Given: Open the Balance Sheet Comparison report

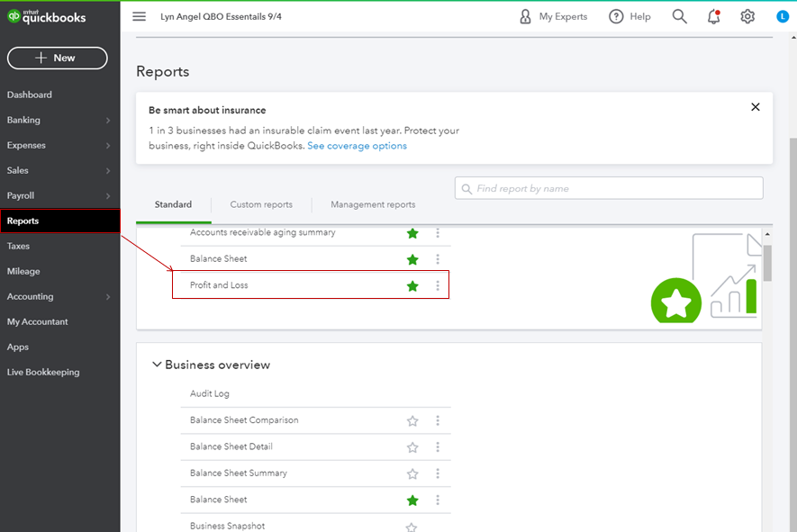Looking at the screenshot, I should 244,419.
